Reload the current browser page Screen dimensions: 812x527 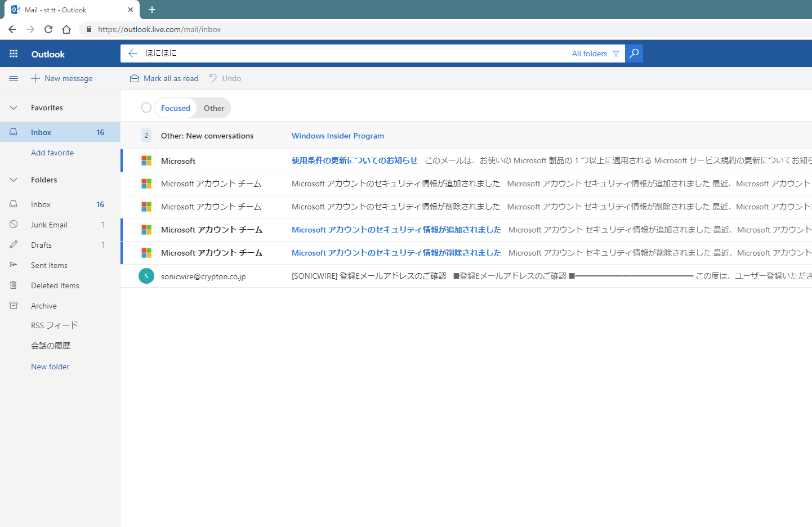[48, 29]
